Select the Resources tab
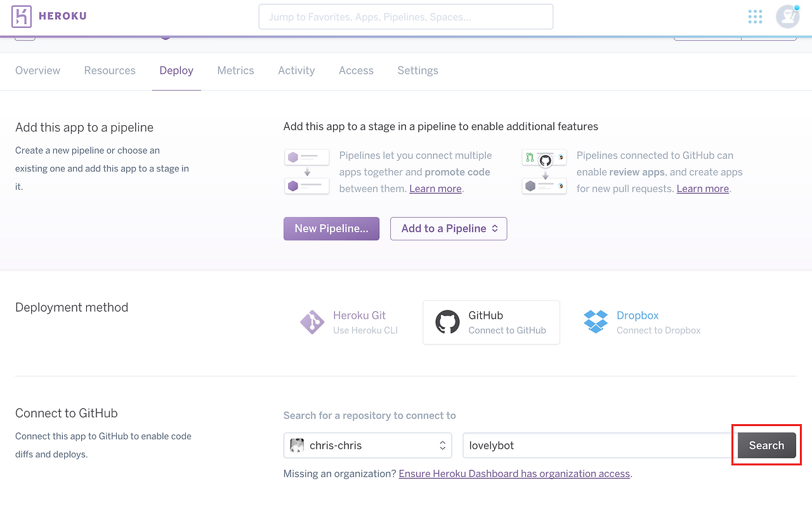Image resolution: width=812 pixels, height=527 pixels. (x=110, y=70)
